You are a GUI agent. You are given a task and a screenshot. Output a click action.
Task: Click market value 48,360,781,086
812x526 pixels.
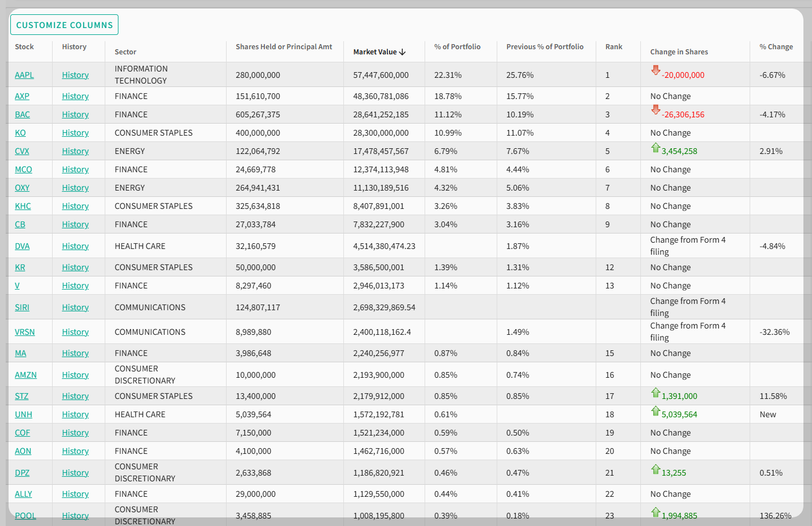click(381, 96)
